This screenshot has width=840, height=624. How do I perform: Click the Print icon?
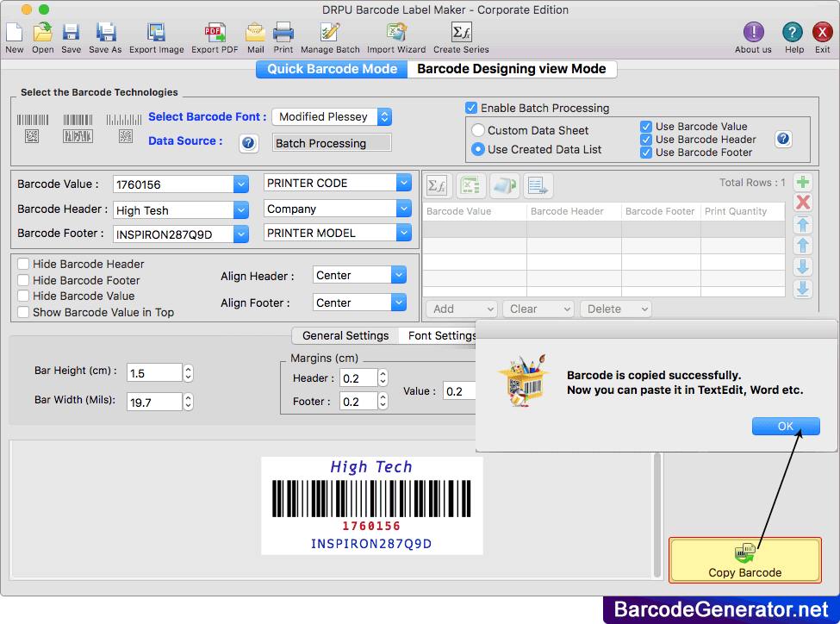click(283, 33)
